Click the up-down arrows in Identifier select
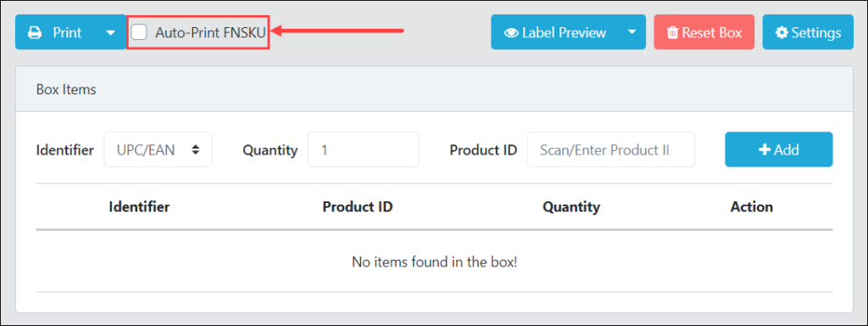This screenshot has width=868, height=326. 196,149
